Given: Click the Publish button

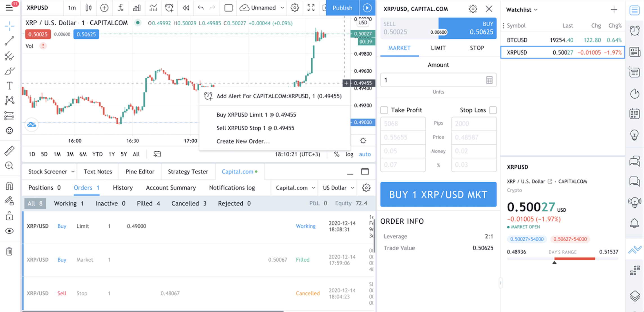Looking at the screenshot, I should pyautogui.click(x=342, y=8).
